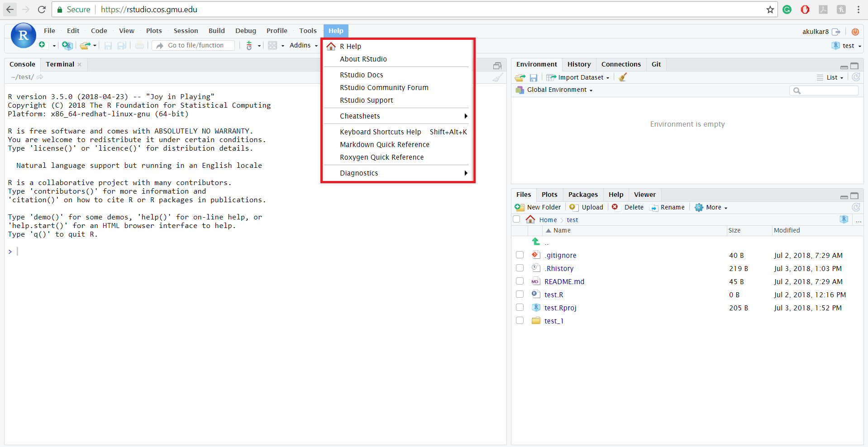Select the .gitignore file checkbox
The height and width of the screenshot is (447, 868).
pos(520,255)
